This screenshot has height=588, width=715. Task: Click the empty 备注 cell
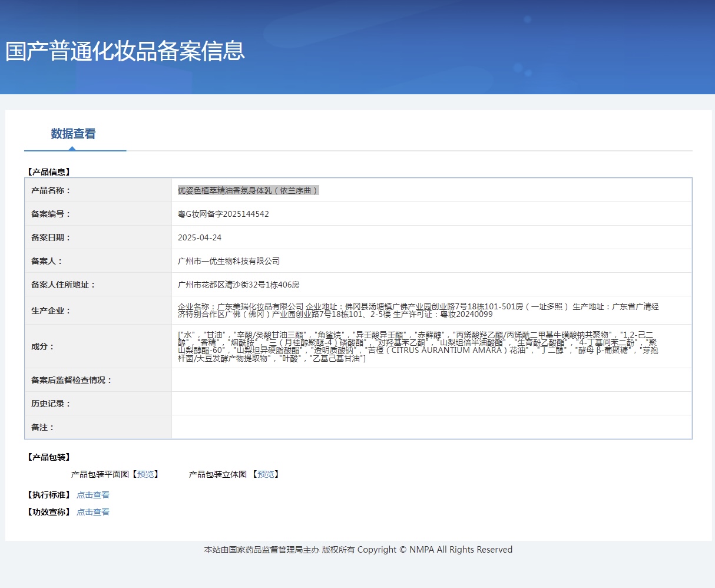(x=431, y=427)
